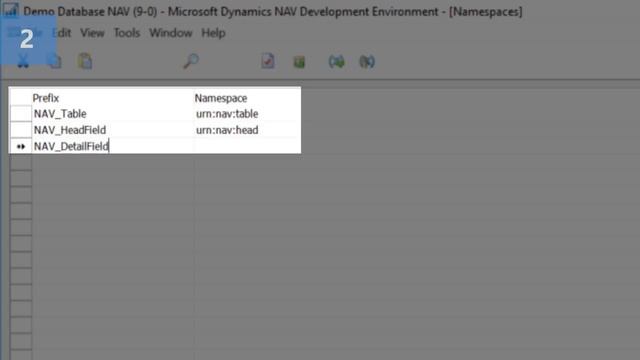Click empty Namespace cell of NAV_DetailField row
This screenshot has width=640, height=360.
tap(247, 146)
